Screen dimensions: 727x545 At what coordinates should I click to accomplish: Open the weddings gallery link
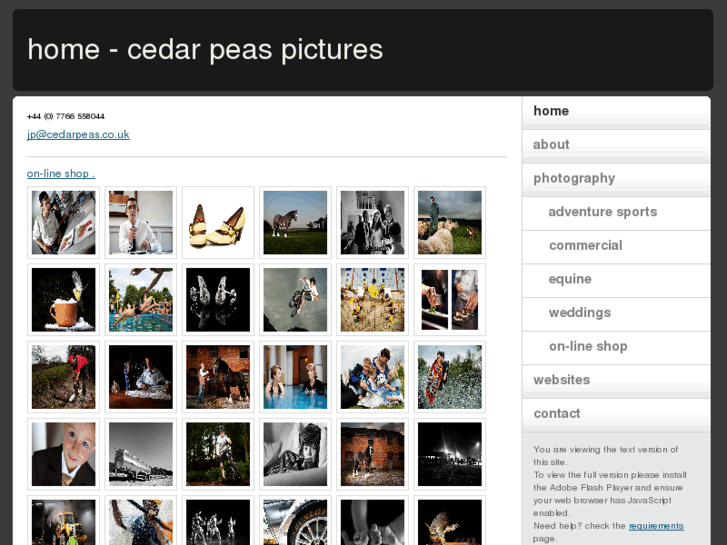[x=579, y=313]
